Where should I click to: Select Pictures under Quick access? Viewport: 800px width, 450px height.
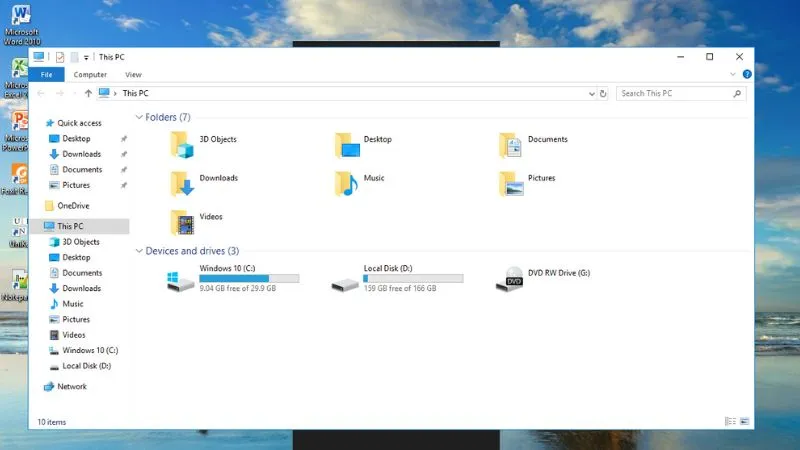coord(76,185)
